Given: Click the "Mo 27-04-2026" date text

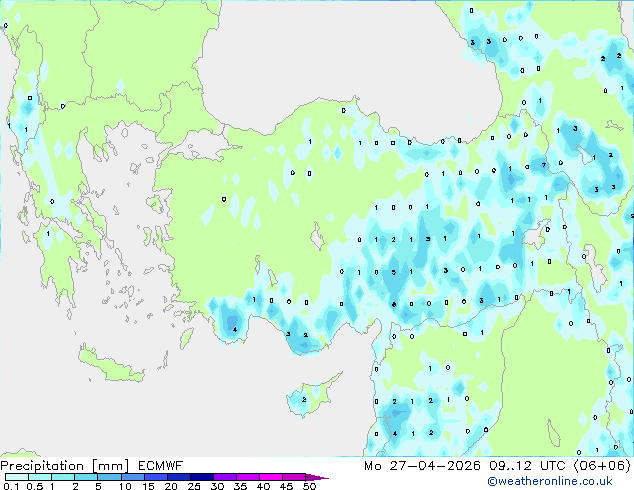Looking at the screenshot, I should click(422, 466).
